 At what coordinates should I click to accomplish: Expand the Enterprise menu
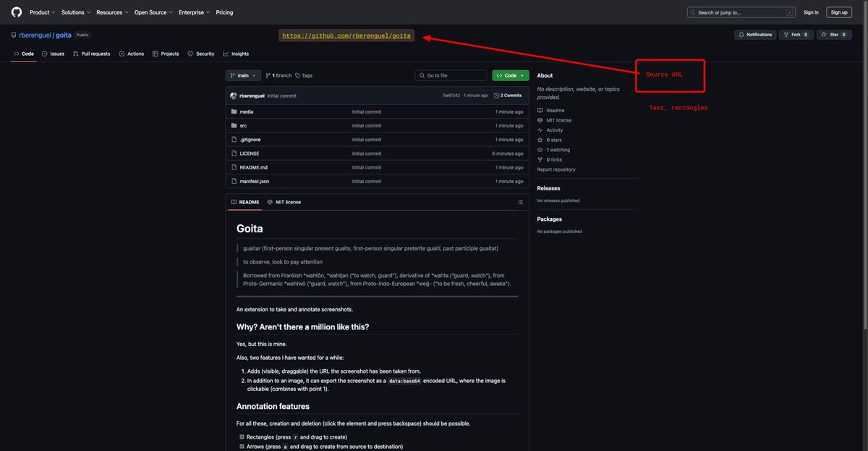pyautogui.click(x=194, y=12)
